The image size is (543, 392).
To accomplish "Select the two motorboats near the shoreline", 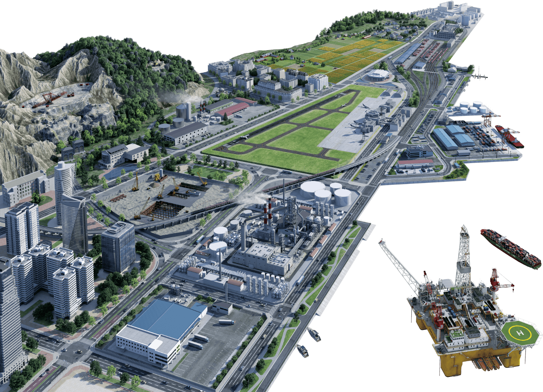I will [x=309, y=342].
